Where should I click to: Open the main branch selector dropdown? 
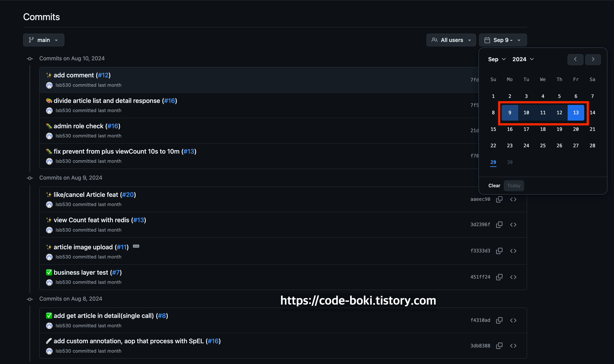click(44, 40)
